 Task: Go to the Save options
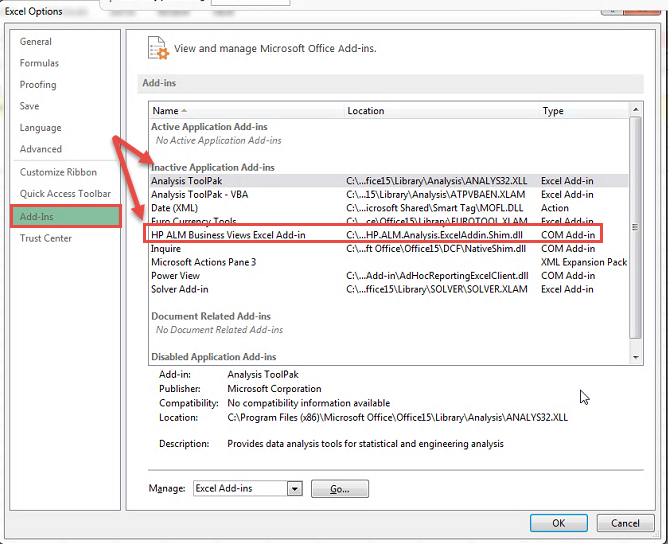pos(29,106)
